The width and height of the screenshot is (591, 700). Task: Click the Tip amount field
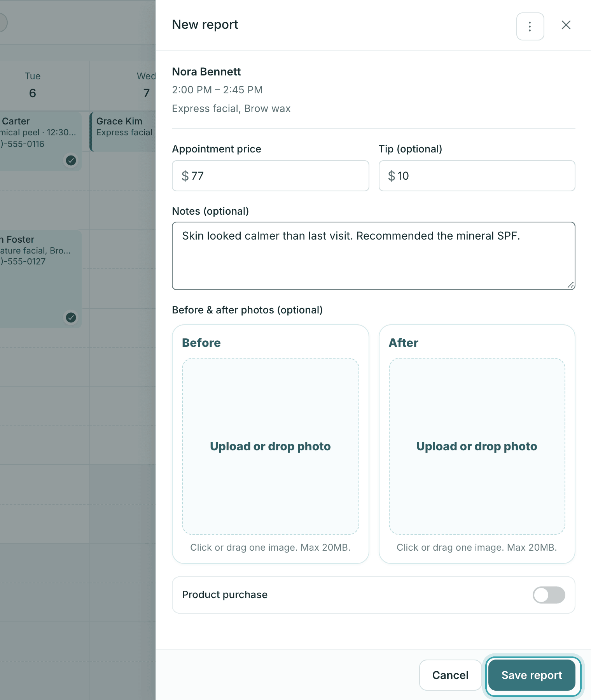(x=477, y=176)
